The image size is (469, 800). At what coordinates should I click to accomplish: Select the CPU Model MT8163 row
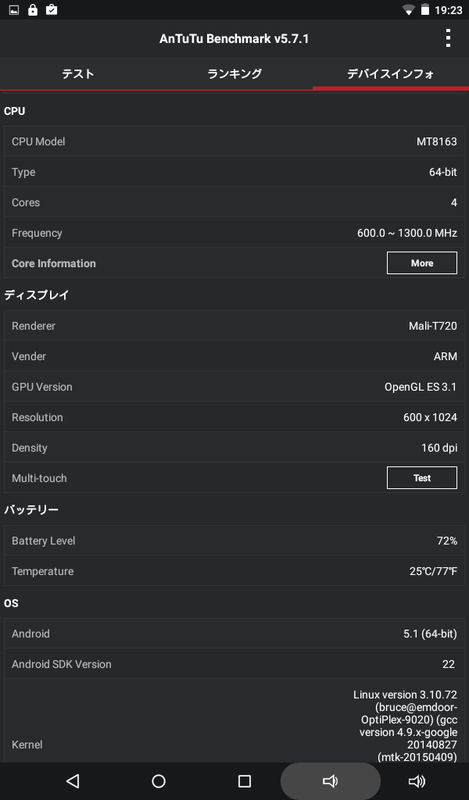click(x=234, y=141)
